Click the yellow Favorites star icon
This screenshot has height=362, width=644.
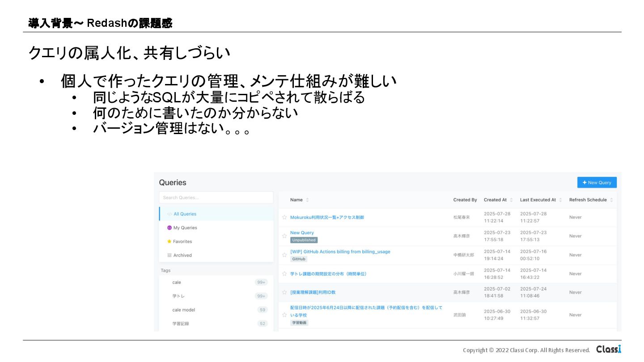tap(169, 241)
